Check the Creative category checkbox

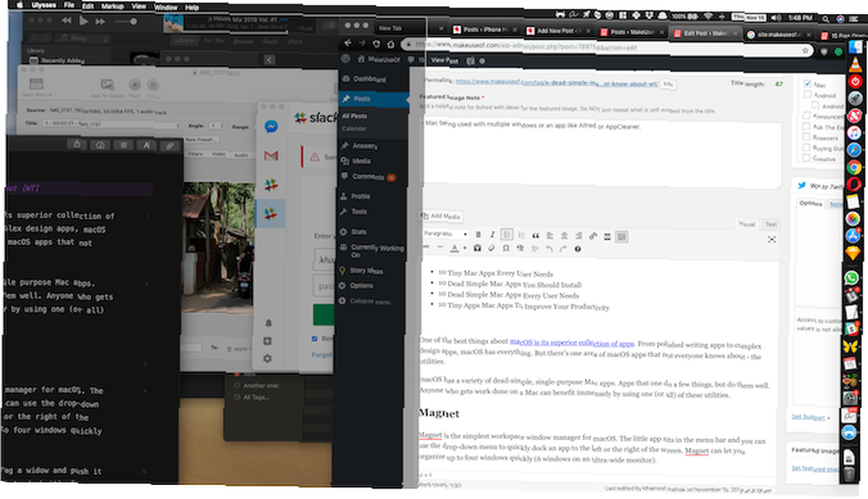coord(806,158)
